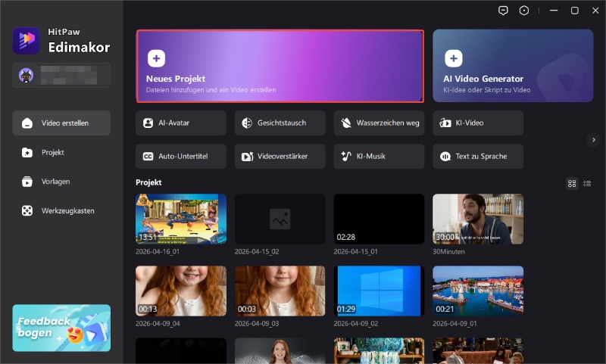The height and width of the screenshot is (364, 606).
Task: Open the Auto-Untertitel tool
Action: pyautogui.click(x=181, y=157)
